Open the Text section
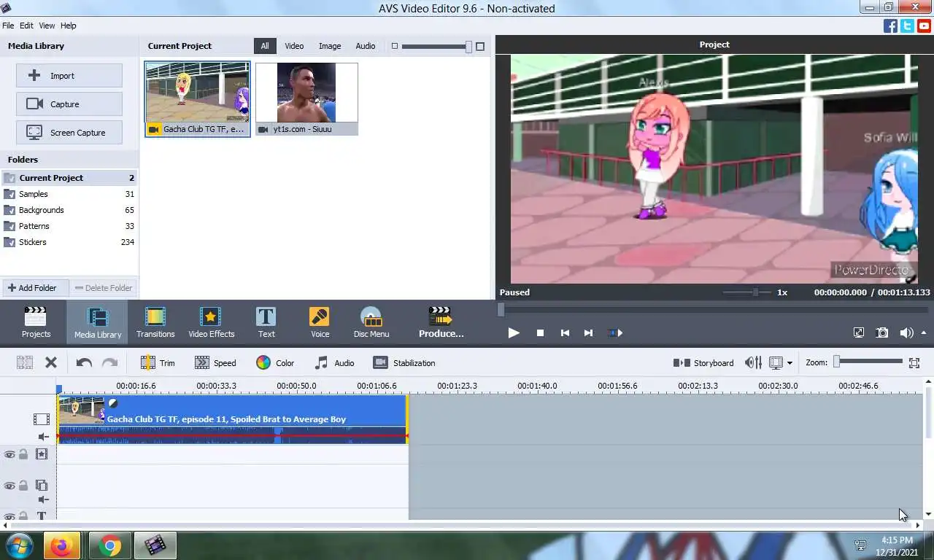 tap(266, 322)
